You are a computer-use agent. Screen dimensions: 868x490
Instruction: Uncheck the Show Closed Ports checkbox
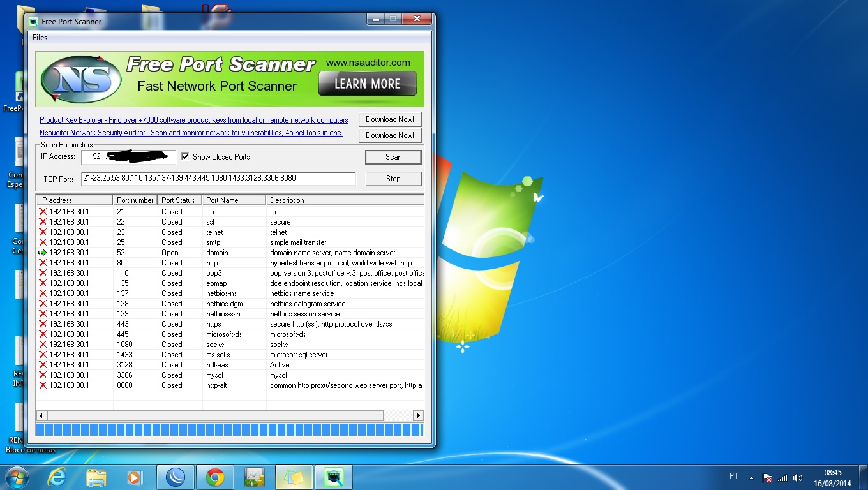pos(186,157)
